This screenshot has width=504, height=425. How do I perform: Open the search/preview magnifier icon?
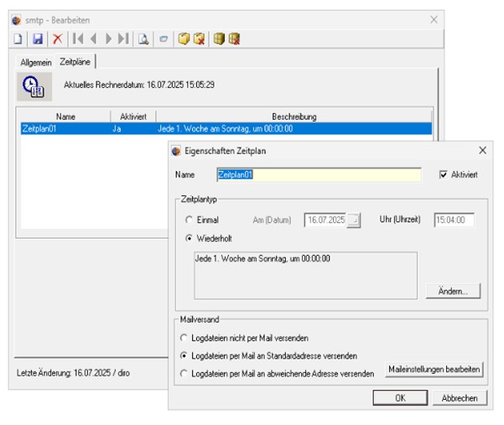pos(143,39)
